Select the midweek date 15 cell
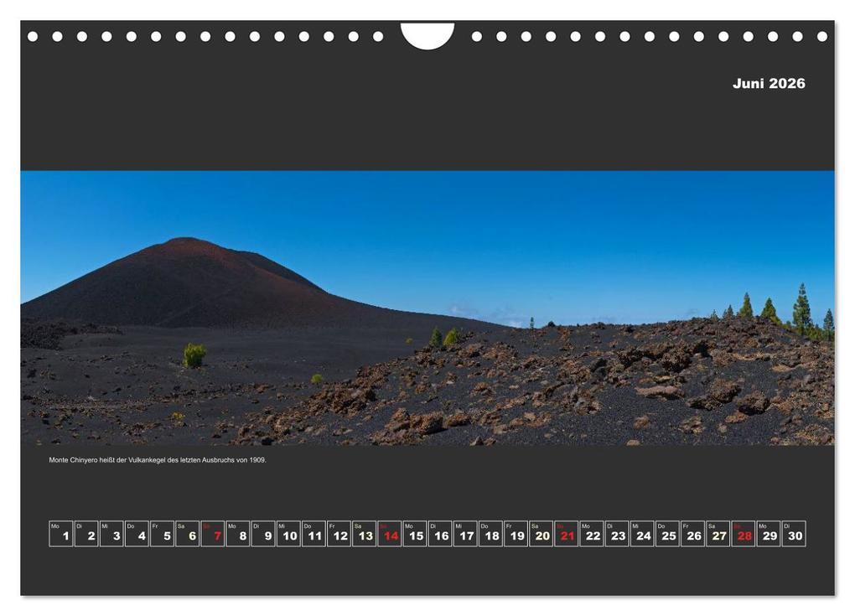 [x=413, y=533]
